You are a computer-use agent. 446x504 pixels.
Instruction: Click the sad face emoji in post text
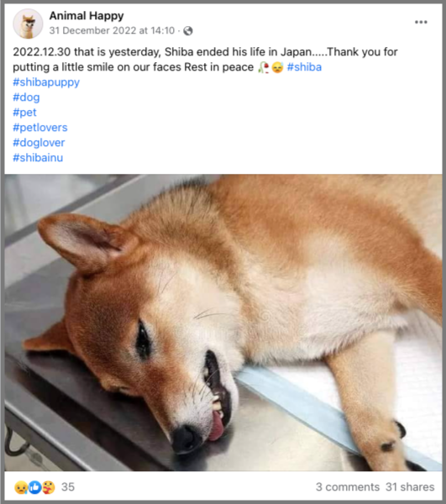pyautogui.click(x=278, y=67)
